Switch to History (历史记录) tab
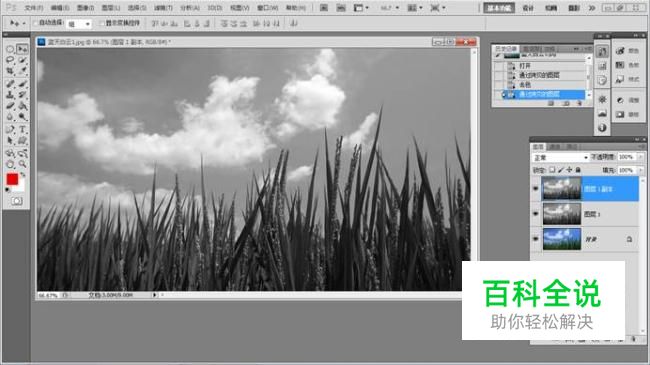The width and height of the screenshot is (650, 365). click(x=505, y=49)
